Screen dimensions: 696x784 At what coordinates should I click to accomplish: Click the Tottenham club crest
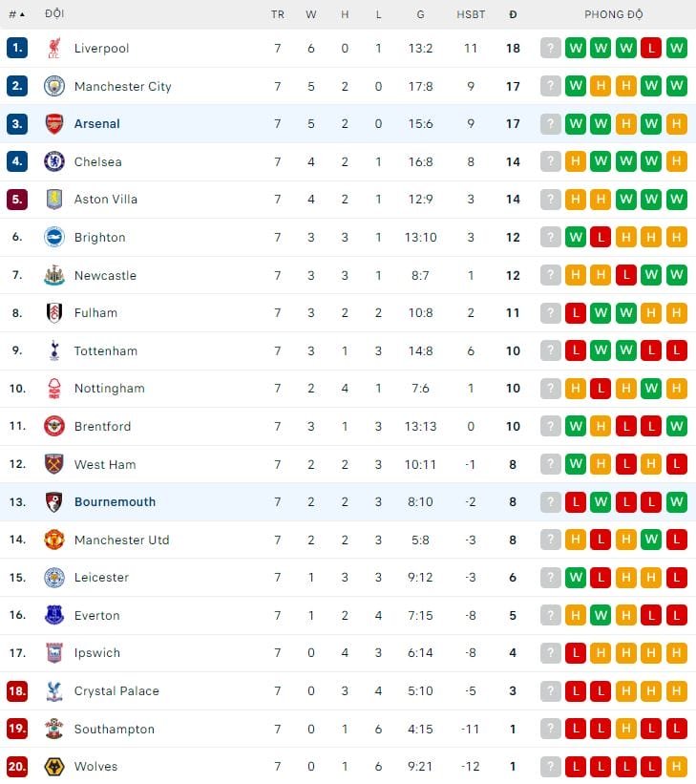(54, 350)
